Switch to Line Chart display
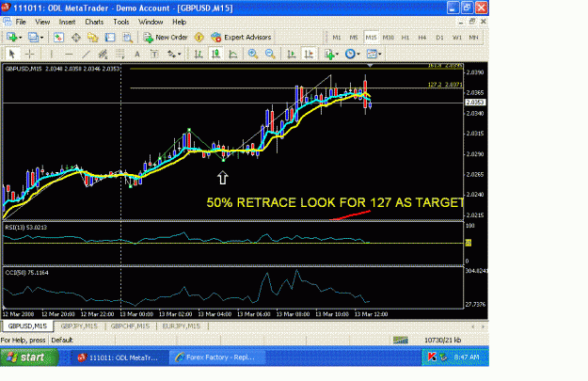This screenshot has height=381, width=588. [x=233, y=54]
